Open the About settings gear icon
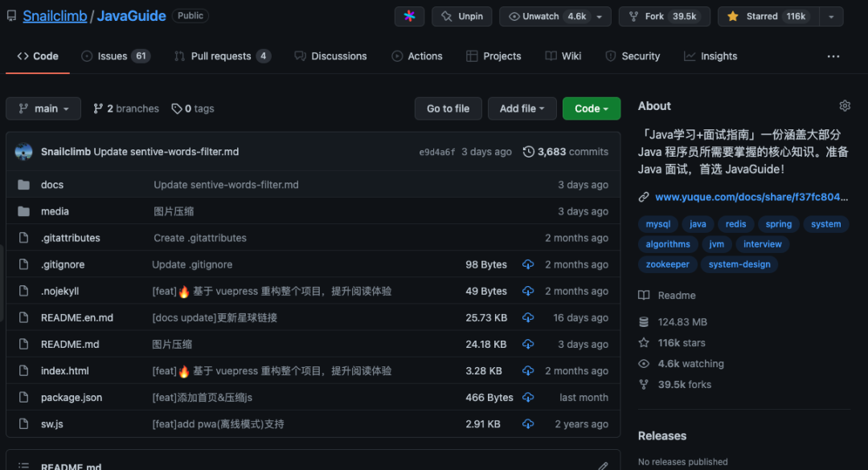The height and width of the screenshot is (470, 868). coord(844,106)
